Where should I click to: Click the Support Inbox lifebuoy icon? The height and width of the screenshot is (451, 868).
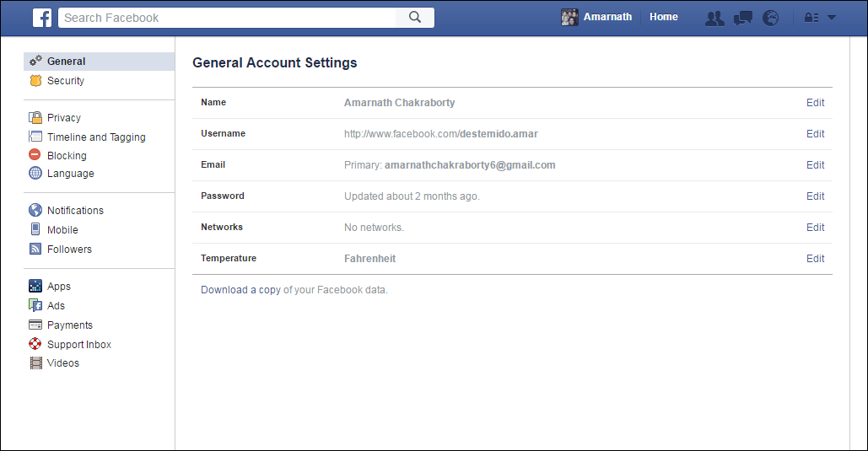click(35, 344)
